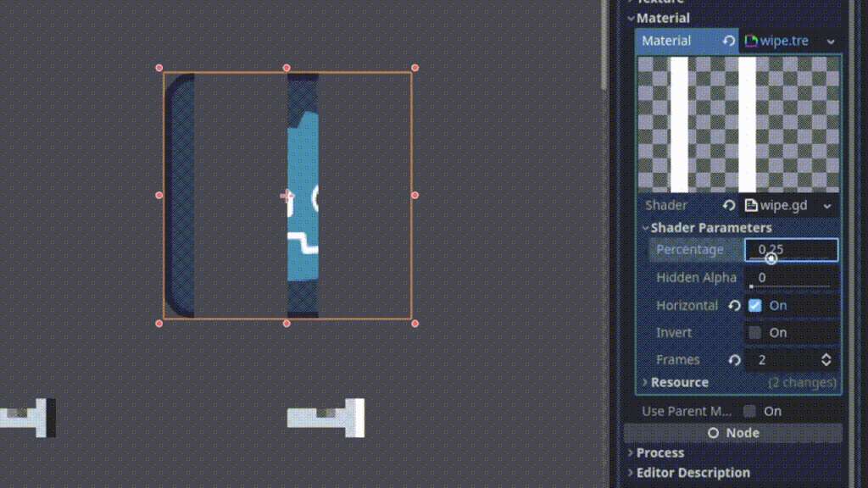
Task: Open the wipe.tre resource dropdown
Action: click(830, 41)
